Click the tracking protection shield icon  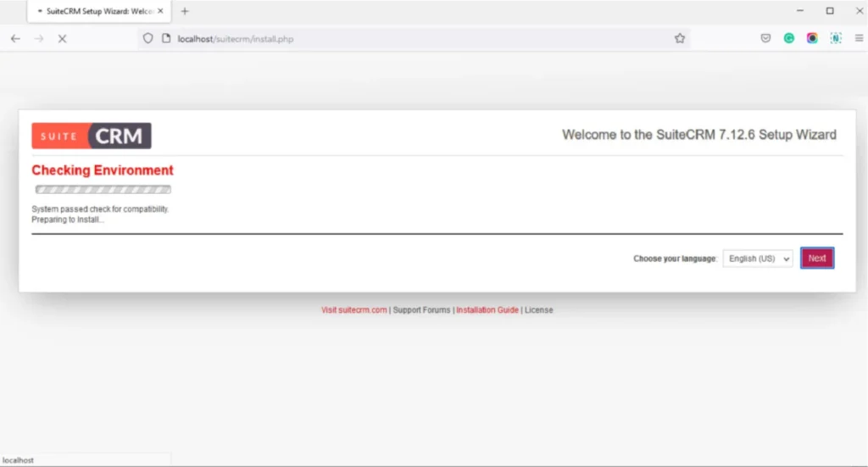coord(147,38)
